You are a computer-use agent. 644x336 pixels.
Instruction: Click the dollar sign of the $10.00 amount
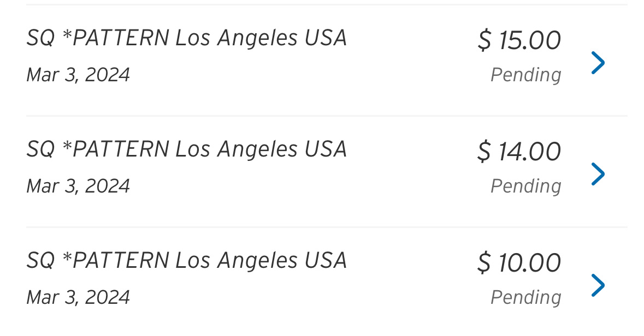coord(485,263)
